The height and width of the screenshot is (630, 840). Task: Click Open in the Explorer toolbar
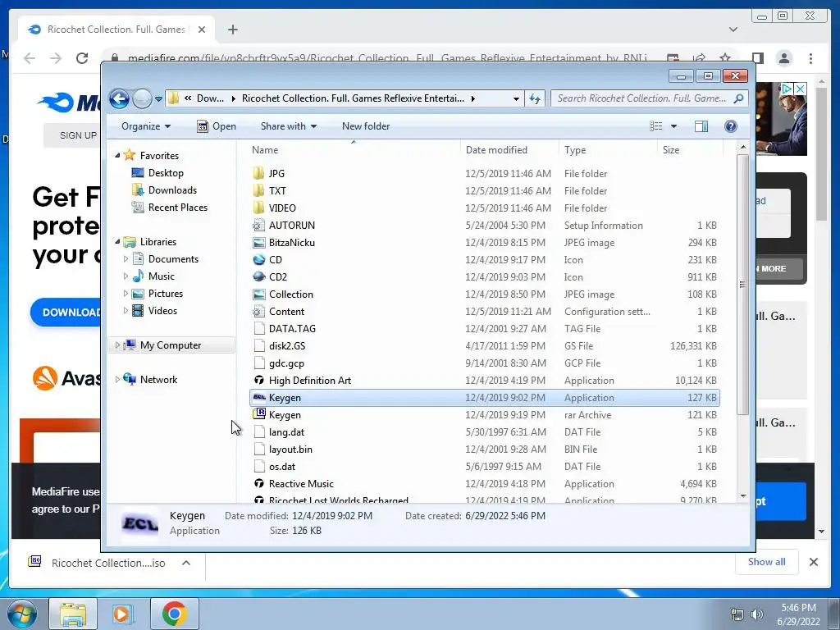[x=217, y=126]
